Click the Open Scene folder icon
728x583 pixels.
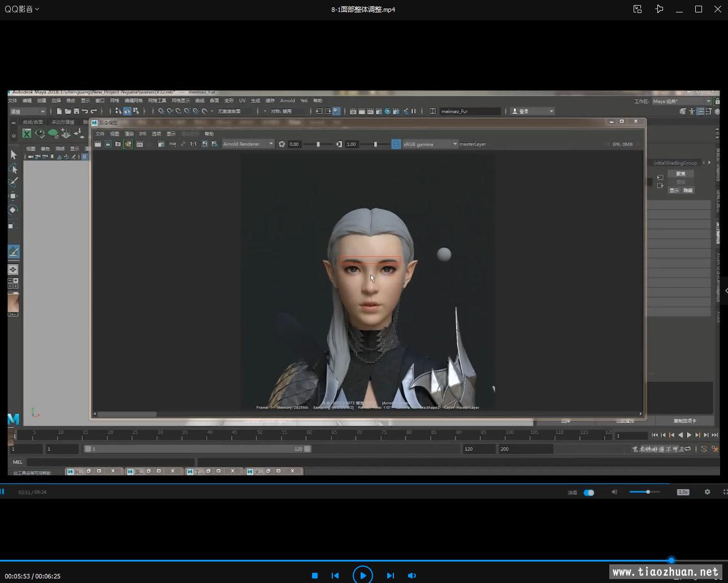point(67,111)
